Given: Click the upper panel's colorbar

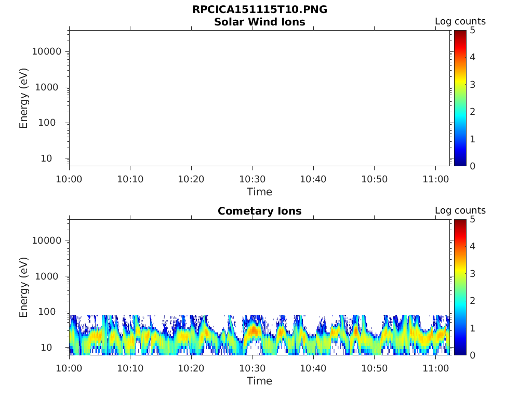Looking at the screenshot, I should coord(460,98).
